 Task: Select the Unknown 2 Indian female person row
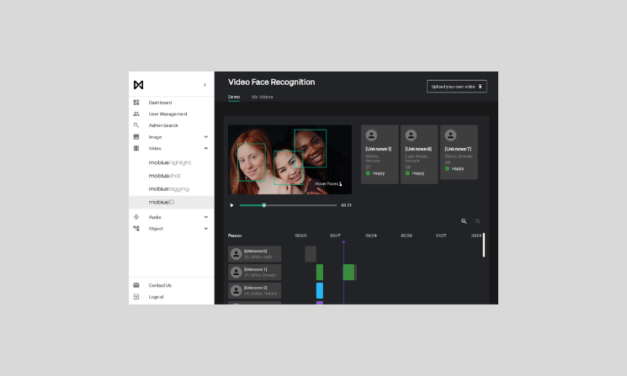[254, 290]
